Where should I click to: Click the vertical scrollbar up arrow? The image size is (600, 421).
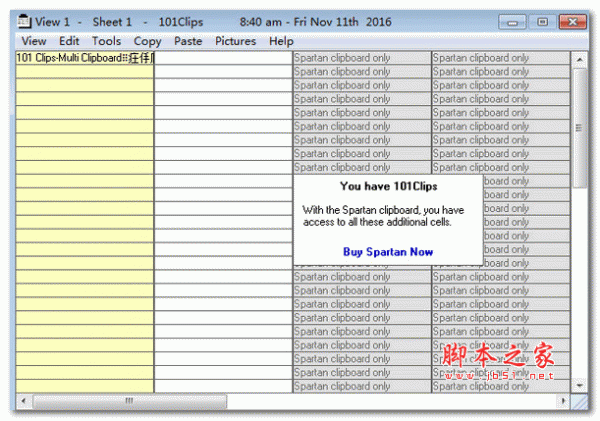point(580,59)
